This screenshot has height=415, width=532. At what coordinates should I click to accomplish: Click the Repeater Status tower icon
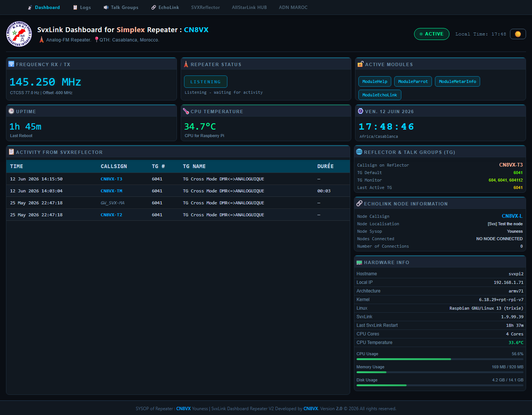coord(186,64)
